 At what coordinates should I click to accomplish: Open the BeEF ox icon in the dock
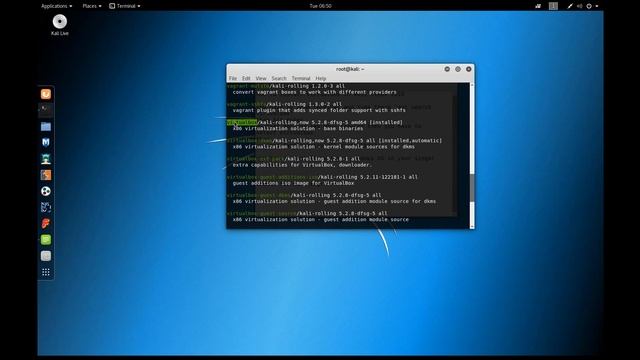click(46, 207)
